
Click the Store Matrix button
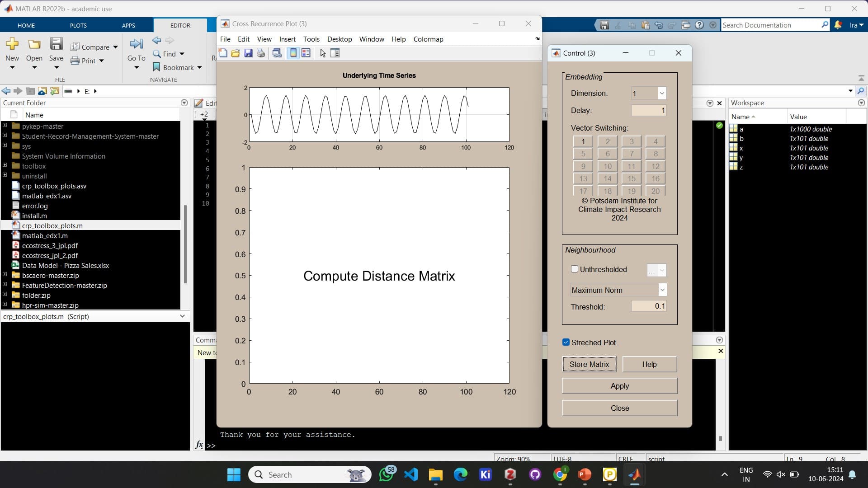[589, 364]
